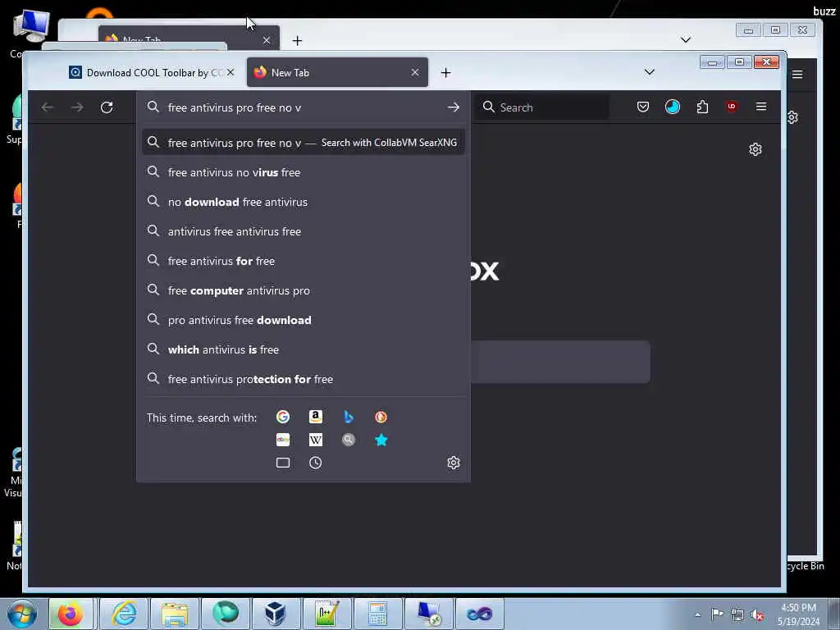The height and width of the screenshot is (630, 840).
Task: Choose suggestion 'free computer antivirus pro'
Action: [304, 290]
